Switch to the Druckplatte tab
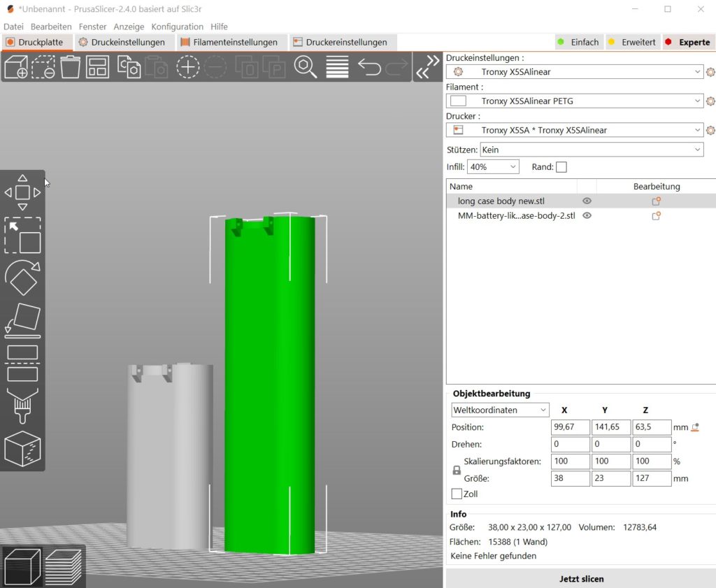 (x=36, y=42)
